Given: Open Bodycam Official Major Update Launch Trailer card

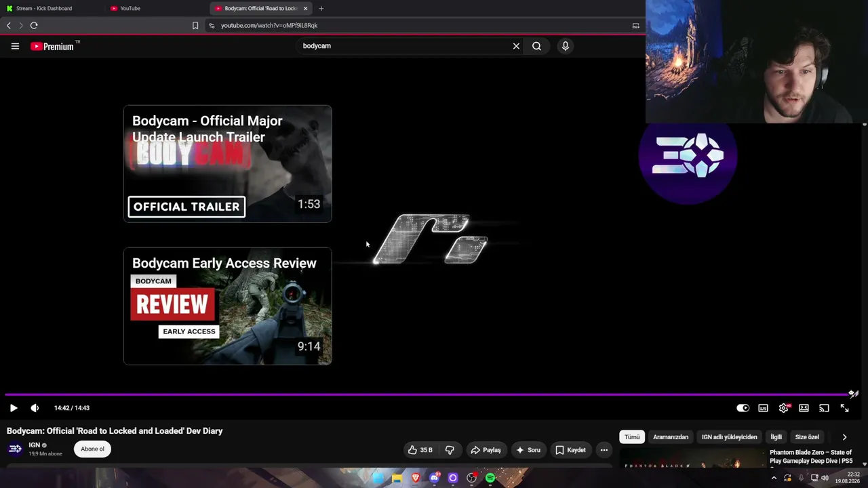Looking at the screenshot, I should [228, 164].
